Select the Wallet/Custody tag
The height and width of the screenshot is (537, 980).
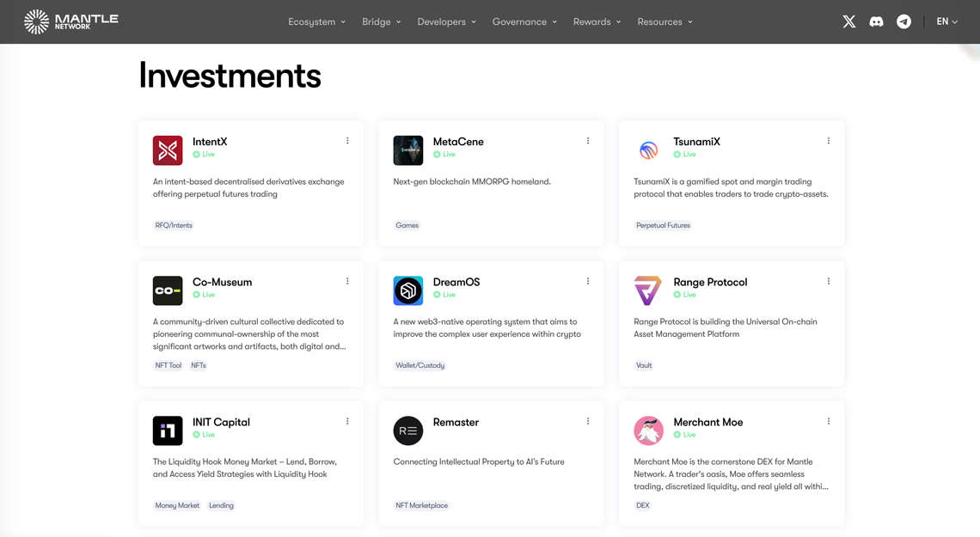[x=420, y=365]
